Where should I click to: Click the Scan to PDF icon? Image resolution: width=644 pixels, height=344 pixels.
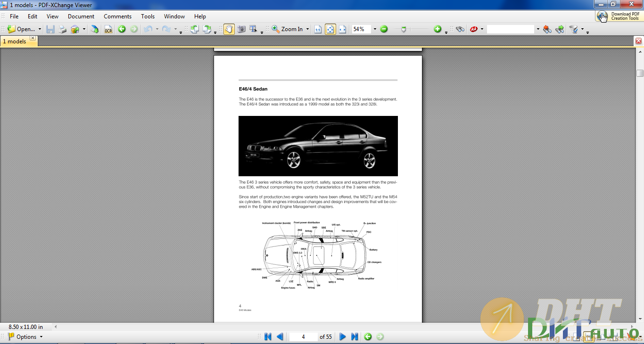pyautogui.click(x=95, y=29)
